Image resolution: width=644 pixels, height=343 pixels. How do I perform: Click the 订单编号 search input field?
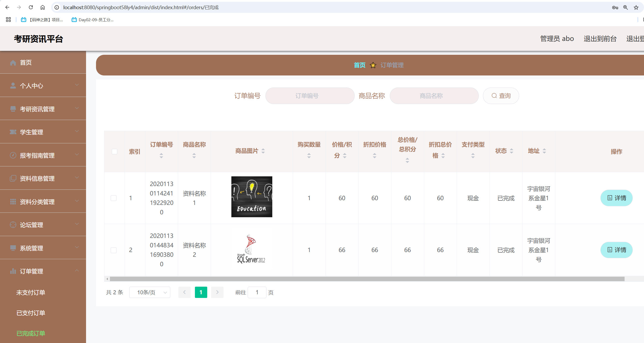[310, 96]
